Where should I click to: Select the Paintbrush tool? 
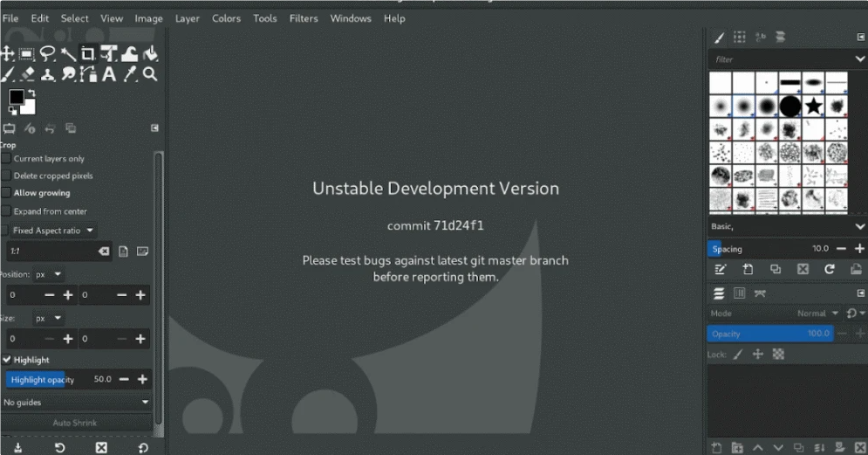(x=7, y=74)
